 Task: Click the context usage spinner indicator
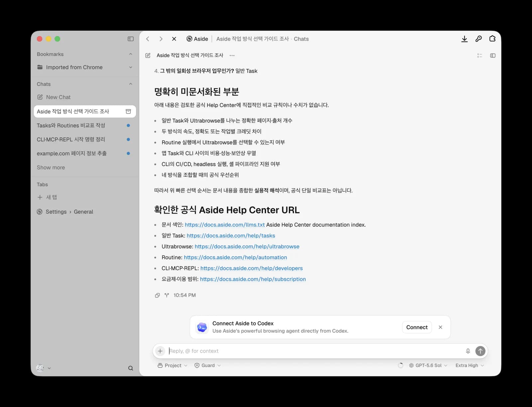[400, 365]
